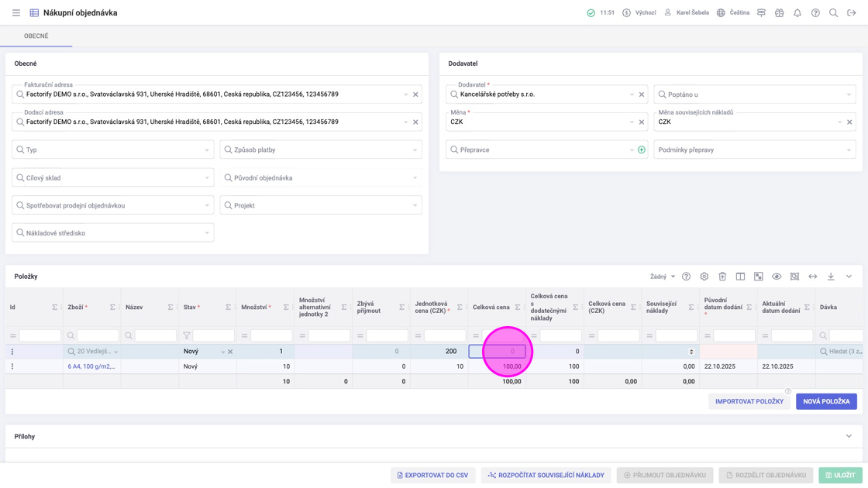
Task: Click the EXPORTOVAT DO CSV button
Action: pos(432,475)
